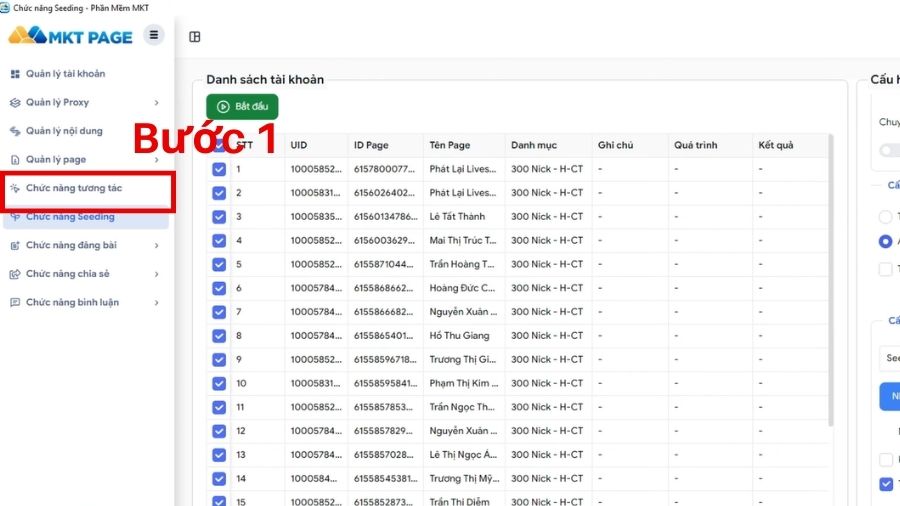
Task: Click the green Bắt đầu button
Action: 242,107
